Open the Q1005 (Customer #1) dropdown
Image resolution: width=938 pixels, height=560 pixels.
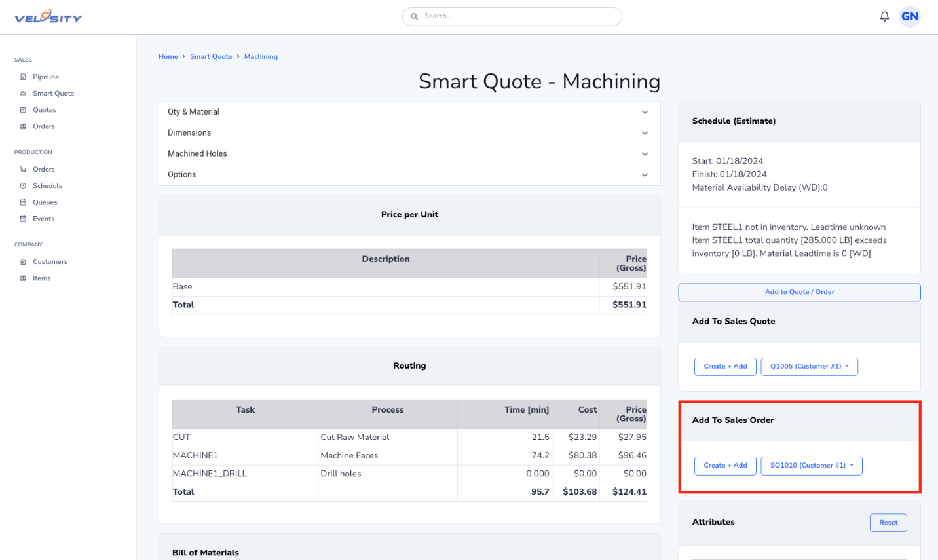(x=809, y=367)
